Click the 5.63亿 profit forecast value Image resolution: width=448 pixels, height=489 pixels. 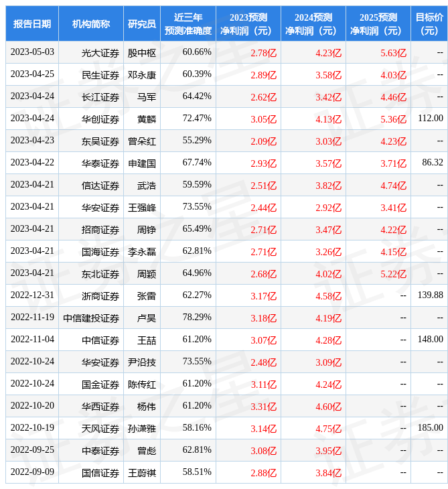coord(393,53)
